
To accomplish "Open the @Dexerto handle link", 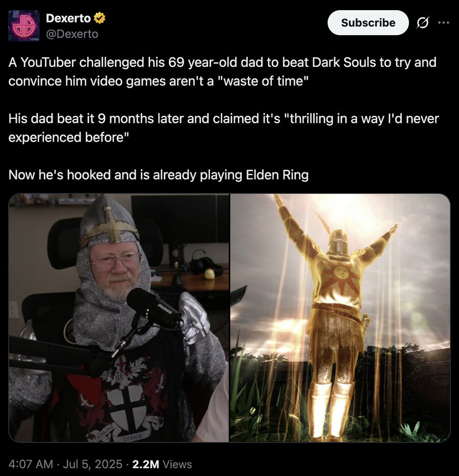I will click(x=72, y=34).
